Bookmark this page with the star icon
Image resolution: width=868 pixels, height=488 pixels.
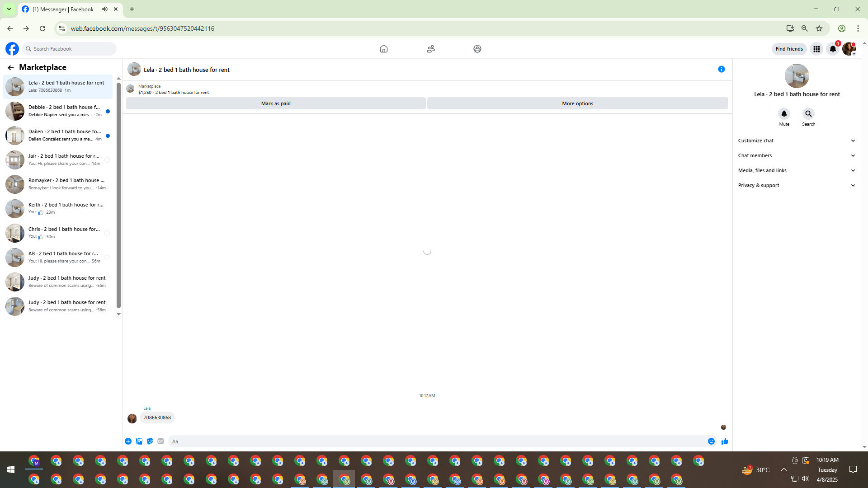[x=819, y=28]
